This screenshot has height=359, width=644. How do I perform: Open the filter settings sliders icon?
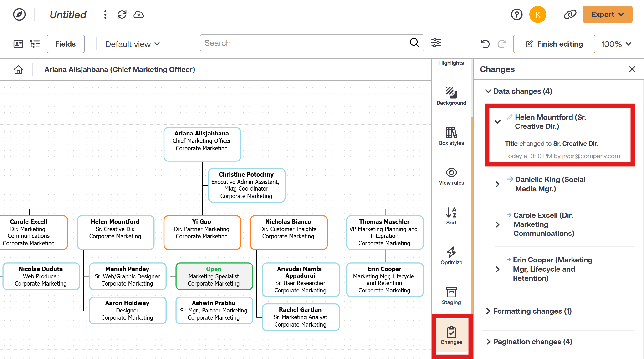436,43
